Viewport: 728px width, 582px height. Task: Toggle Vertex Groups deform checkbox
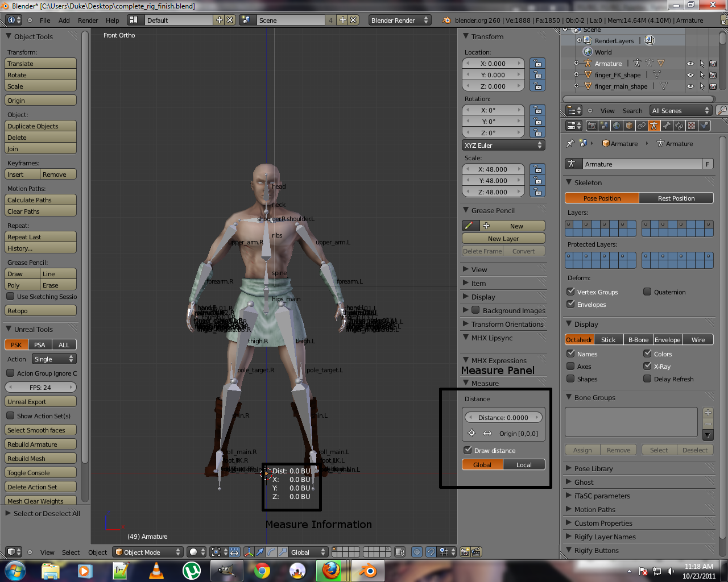pyautogui.click(x=570, y=292)
